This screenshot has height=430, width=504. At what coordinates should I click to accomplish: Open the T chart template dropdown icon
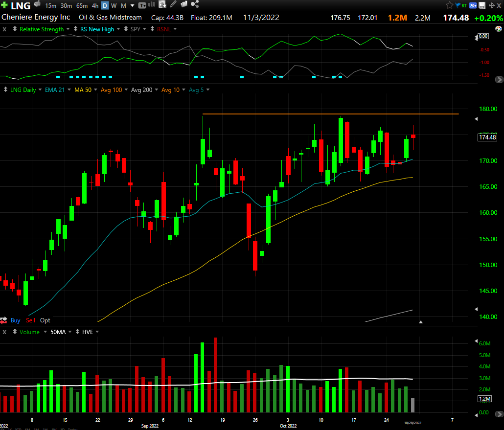click(142, 5)
